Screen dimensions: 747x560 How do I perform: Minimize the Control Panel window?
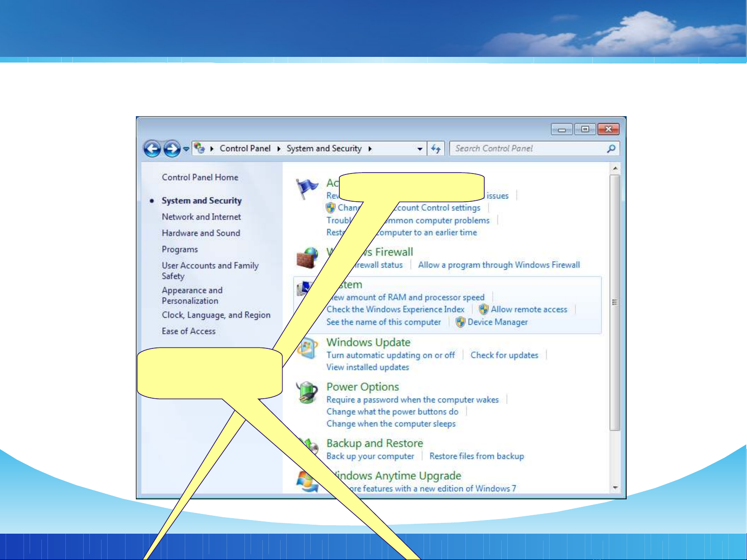pos(562,129)
